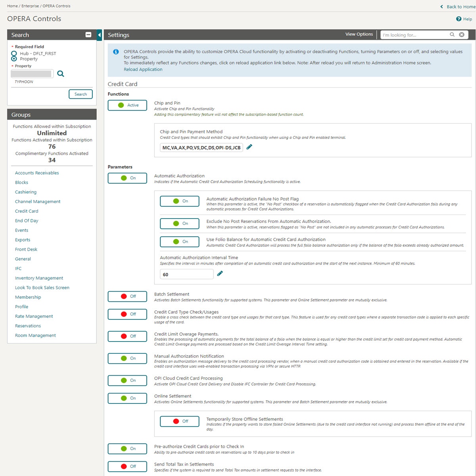Navigate to Enterprise in the breadcrumb
The width and height of the screenshot is (476, 476).
[x=30, y=6]
